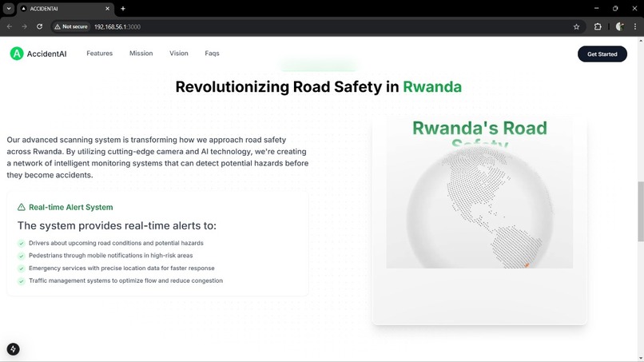Click the check icon beside Pedestrians alert
644x362 pixels.
[x=22, y=256]
